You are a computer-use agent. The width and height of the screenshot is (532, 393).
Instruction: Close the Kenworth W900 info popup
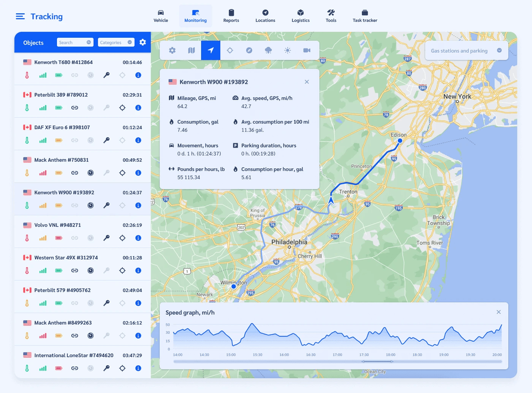point(306,82)
